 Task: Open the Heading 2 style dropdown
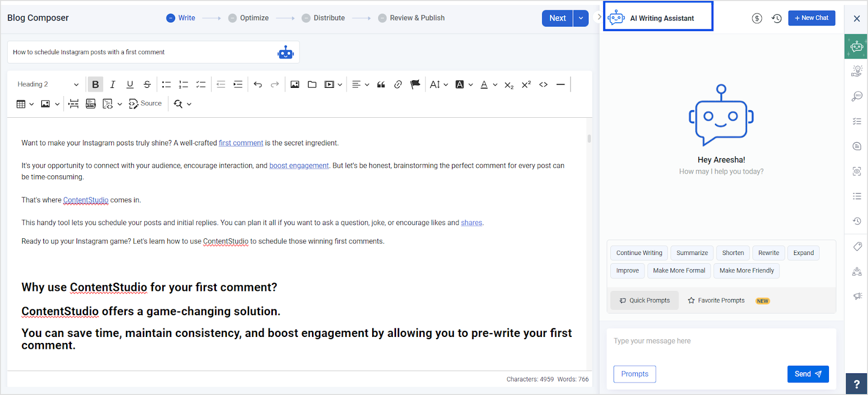48,84
